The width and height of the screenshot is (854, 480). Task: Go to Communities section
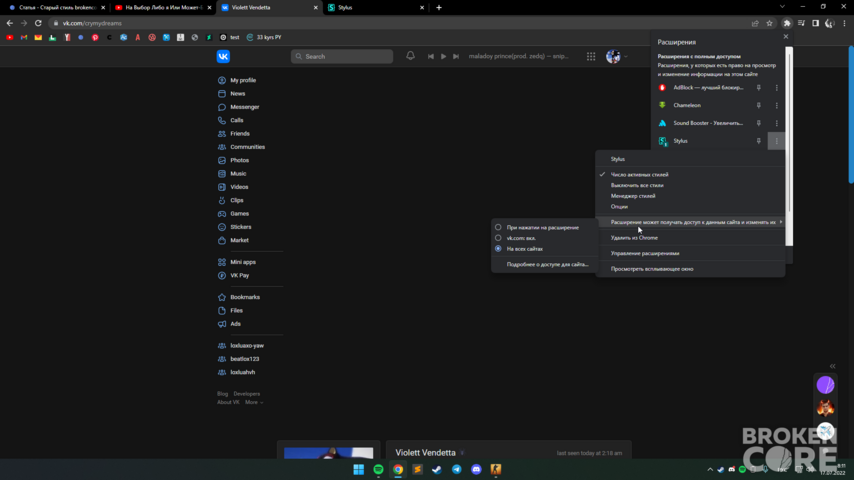tap(247, 147)
